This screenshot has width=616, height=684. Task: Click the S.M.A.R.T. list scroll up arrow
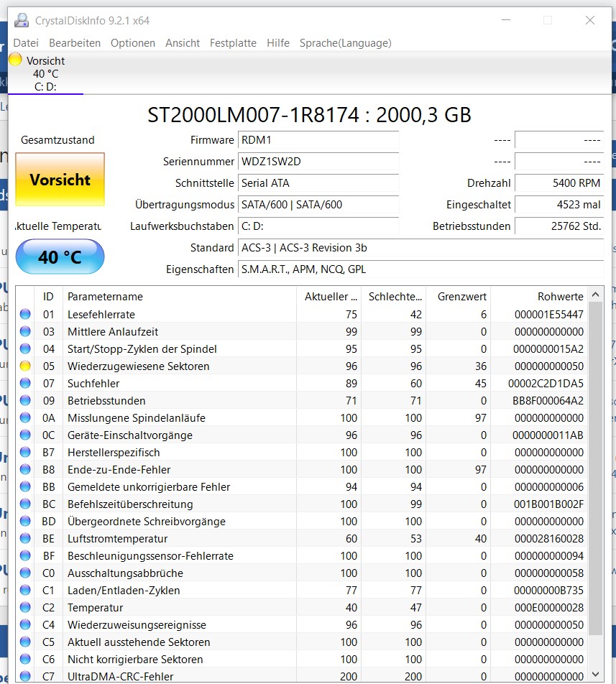(595, 295)
